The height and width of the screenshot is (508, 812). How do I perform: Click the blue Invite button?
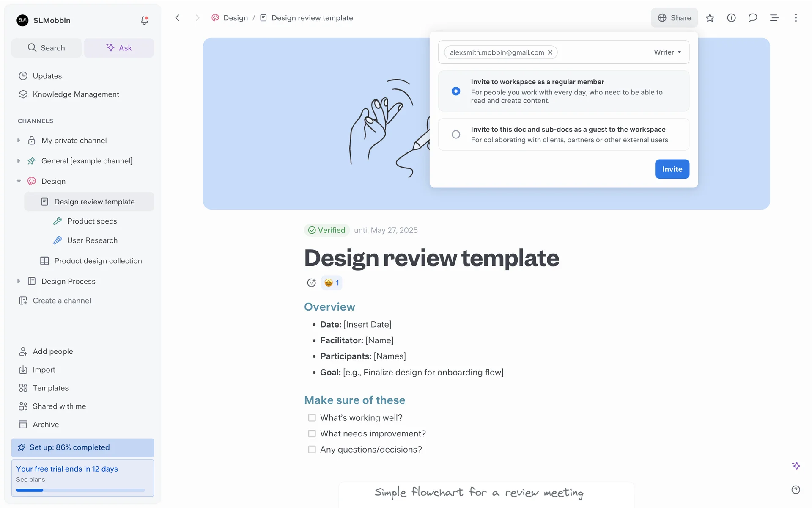point(672,169)
